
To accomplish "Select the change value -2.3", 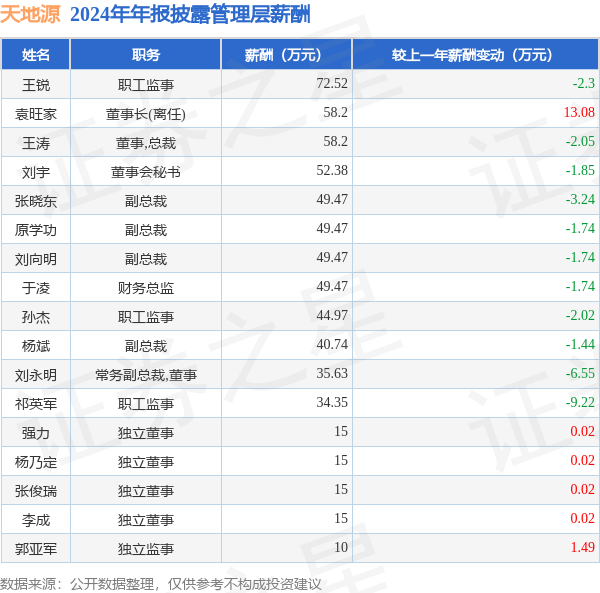I will coord(584,83).
